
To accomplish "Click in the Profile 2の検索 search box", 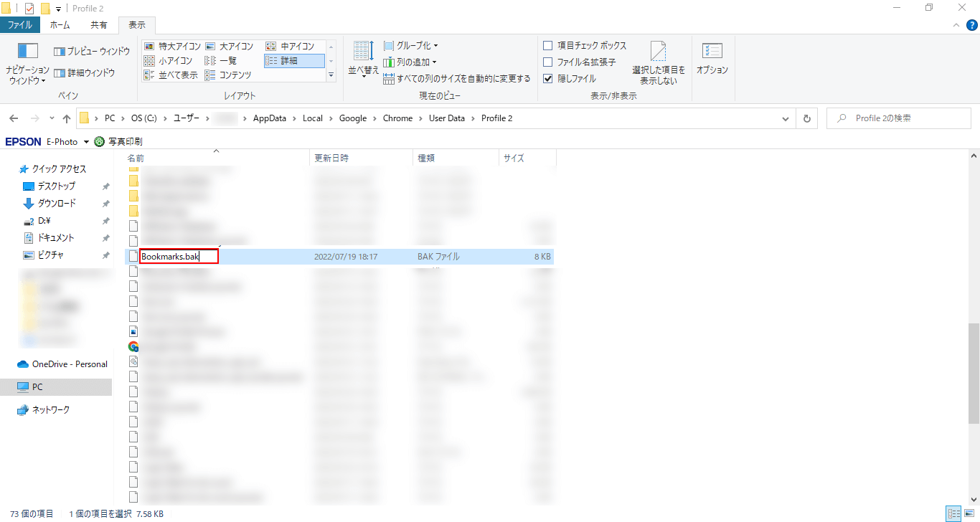I will point(898,118).
